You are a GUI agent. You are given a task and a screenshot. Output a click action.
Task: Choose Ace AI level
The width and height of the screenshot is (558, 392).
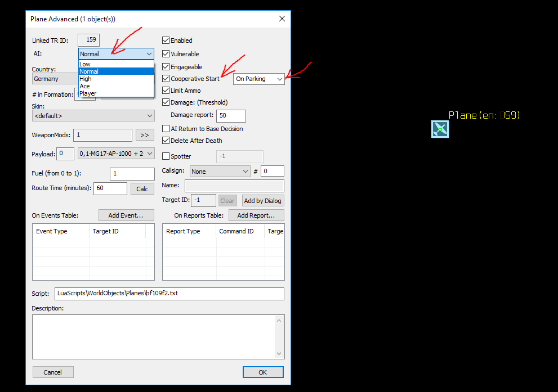pos(116,86)
